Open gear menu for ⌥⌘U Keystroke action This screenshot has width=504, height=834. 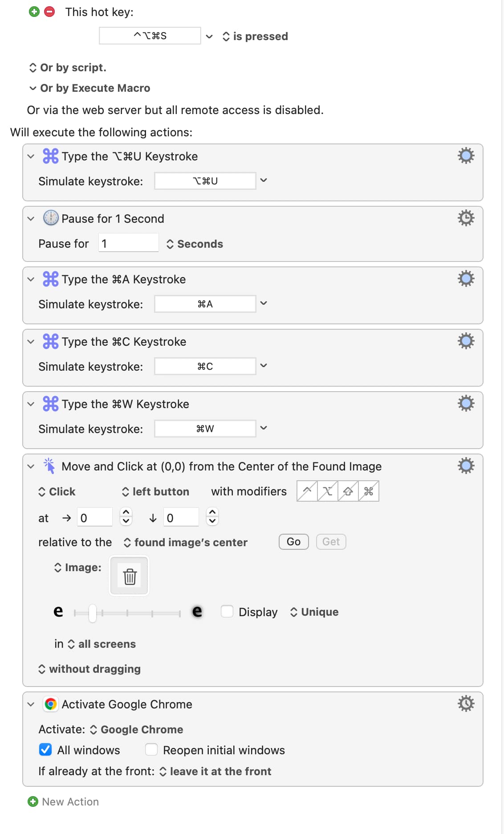coord(466,156)
